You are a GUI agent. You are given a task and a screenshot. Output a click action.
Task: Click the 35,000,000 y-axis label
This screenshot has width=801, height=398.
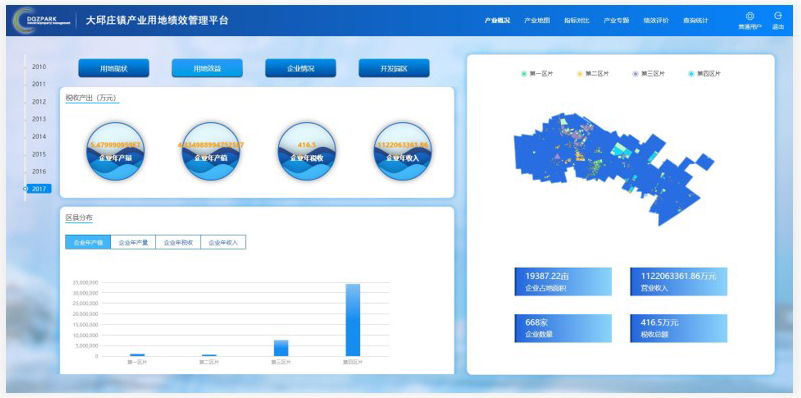point(86,283)
